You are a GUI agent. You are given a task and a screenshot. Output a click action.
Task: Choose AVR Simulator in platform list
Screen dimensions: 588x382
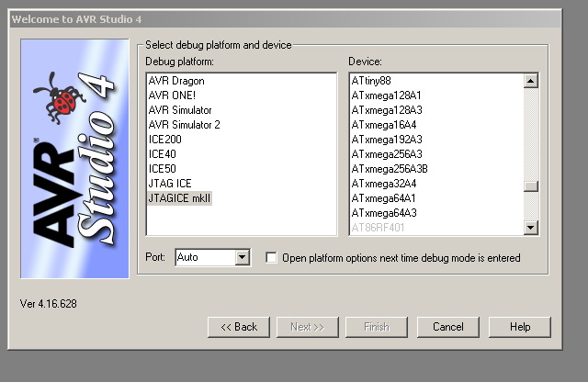pos(180,110)
